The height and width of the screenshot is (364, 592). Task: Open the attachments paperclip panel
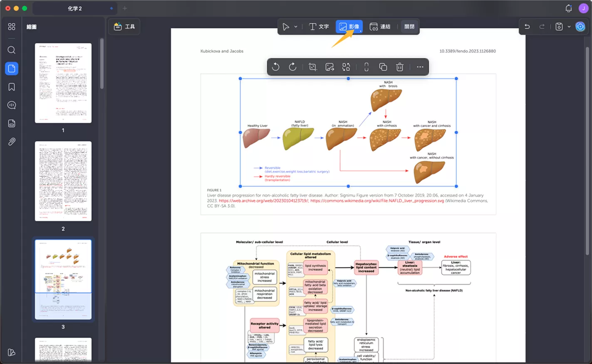(x=12, y=142)
